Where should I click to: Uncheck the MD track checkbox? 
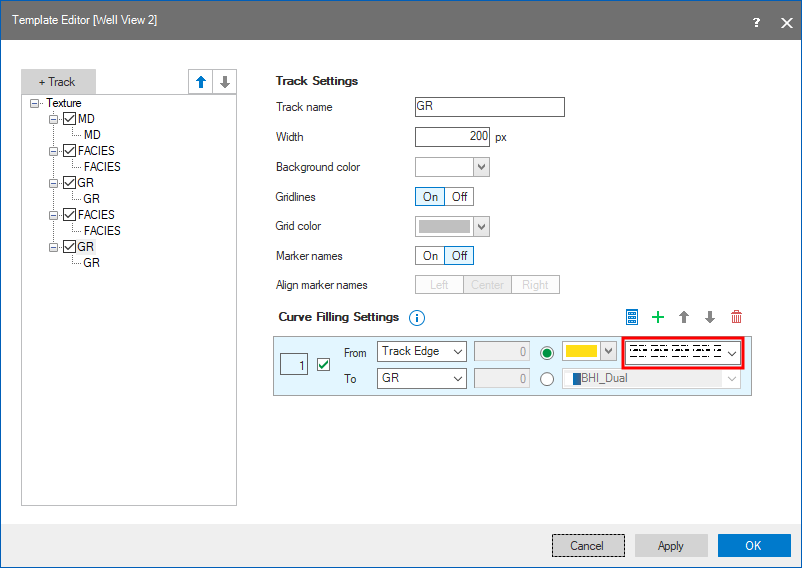point(69,119)
